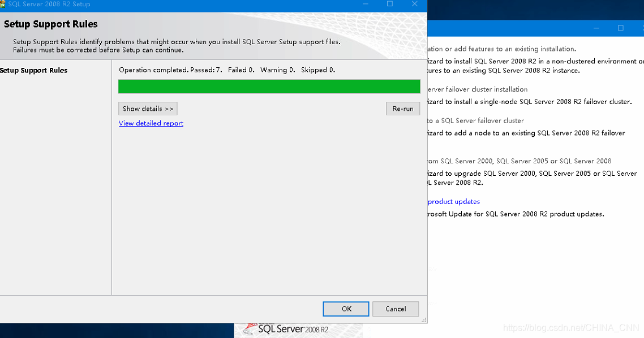Click the 'Warning 0.' status text
This screenshot has height=338, width=644.
pos(278,70)
